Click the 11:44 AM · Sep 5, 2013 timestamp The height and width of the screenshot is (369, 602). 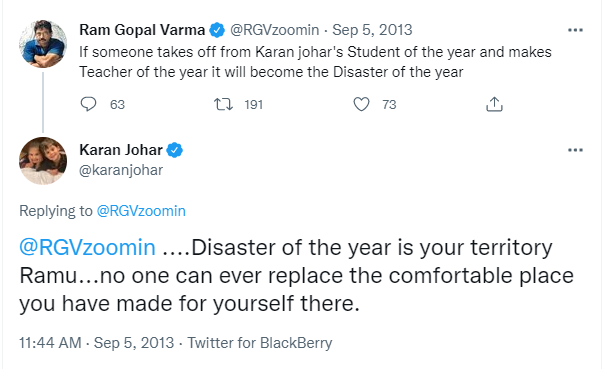click(x=96, y=343)
